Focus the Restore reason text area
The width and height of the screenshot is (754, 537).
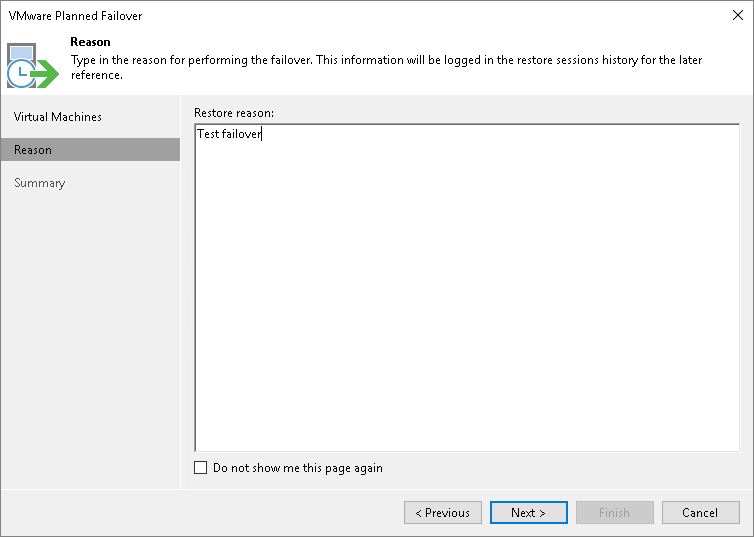click(x=467, y=287)
